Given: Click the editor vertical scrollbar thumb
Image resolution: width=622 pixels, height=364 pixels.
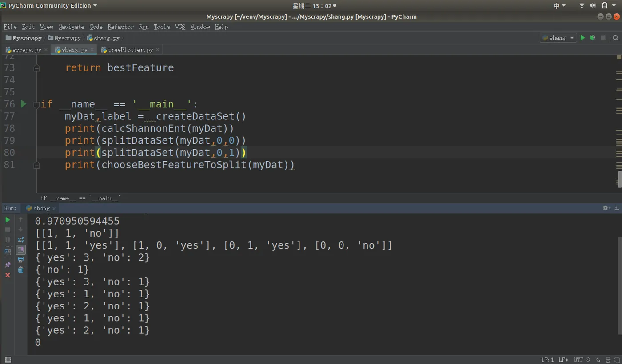Looking at the screenshot, I should (x=620, y=179).
